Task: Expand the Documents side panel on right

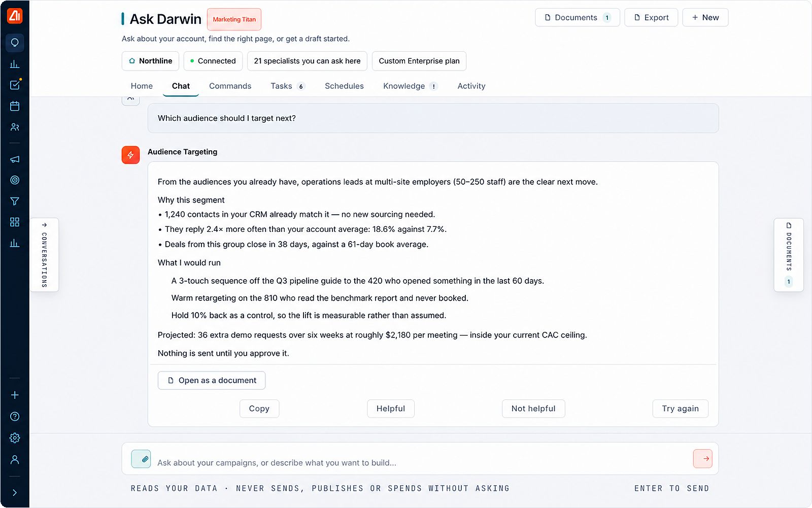Action: click(789, 255)
